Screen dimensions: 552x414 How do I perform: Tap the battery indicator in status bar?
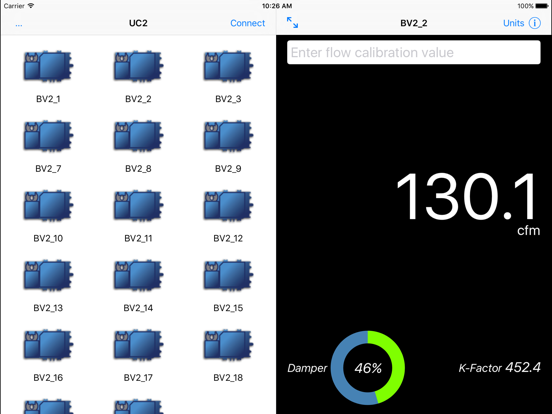pos(542,6)
